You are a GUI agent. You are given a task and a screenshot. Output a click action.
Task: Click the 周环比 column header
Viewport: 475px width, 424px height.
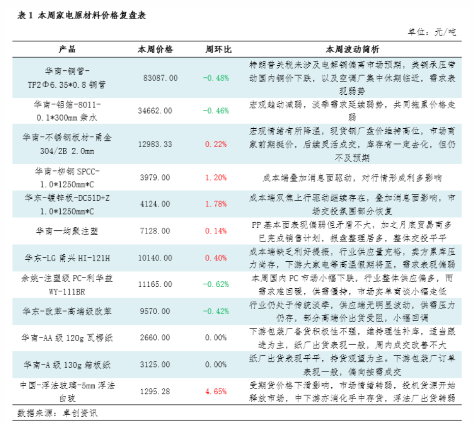tap(218, 49)
